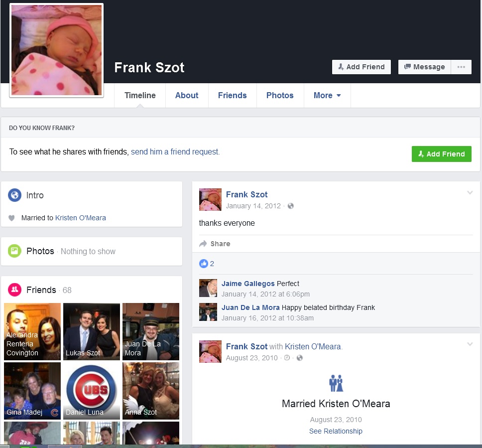Share the "thanks everyone" post
The width and height of the screenshot is (482, 448).
(x=215, y=244)
